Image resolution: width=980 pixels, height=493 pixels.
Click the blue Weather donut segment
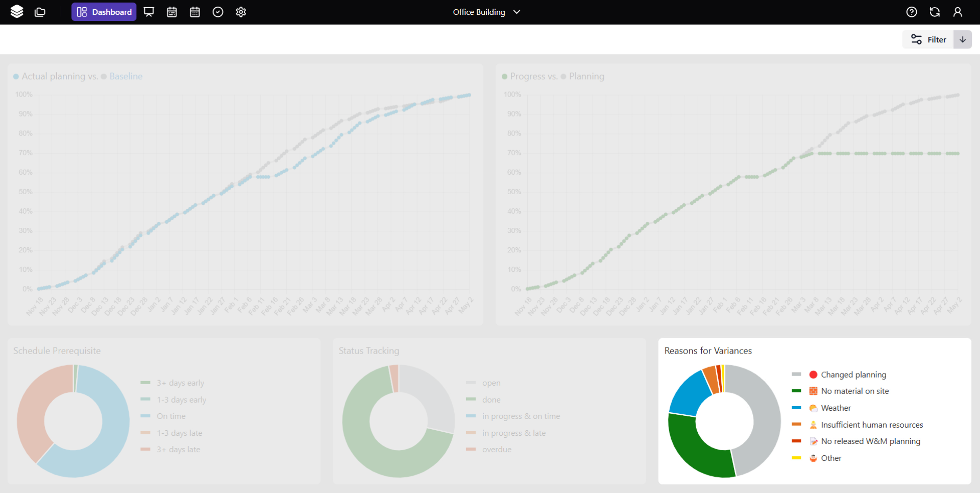690,393
